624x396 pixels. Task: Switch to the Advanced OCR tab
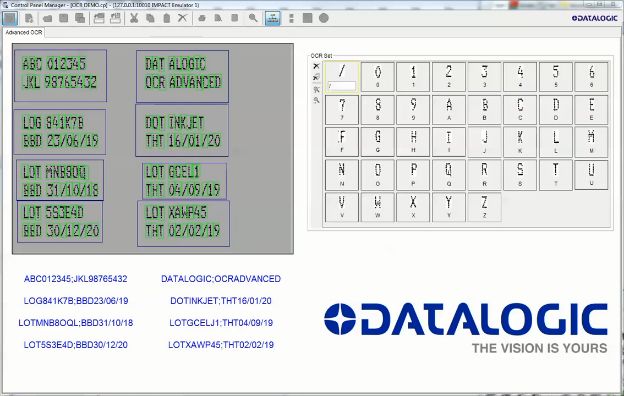click(x=23, y=33)
